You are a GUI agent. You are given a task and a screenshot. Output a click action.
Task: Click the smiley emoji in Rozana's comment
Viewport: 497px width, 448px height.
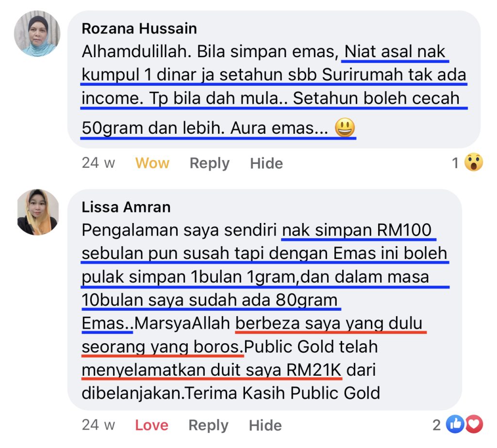pos(345,128)
